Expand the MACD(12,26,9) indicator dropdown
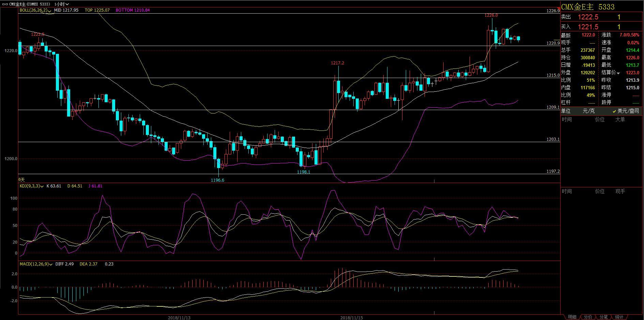644x320 pixels. click(51, 264)
